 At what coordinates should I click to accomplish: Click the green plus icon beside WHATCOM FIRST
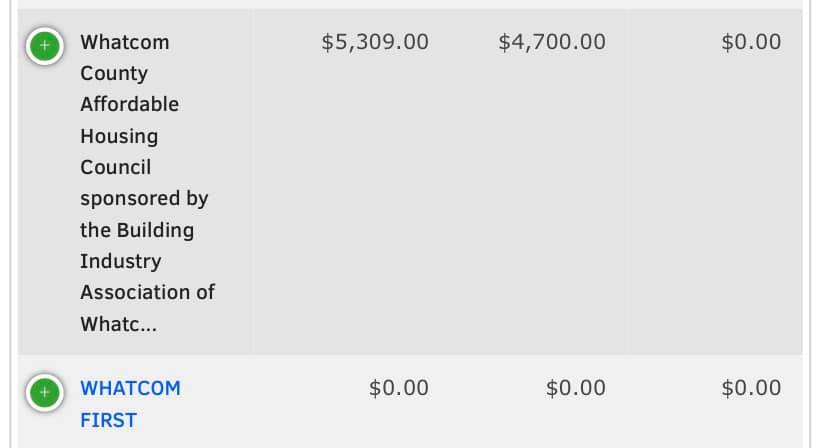[43, 391]
